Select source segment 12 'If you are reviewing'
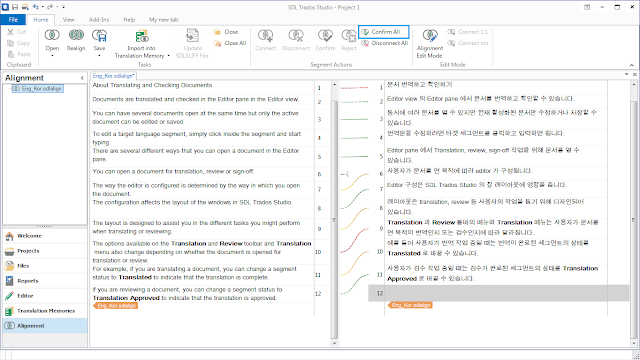This screenshot has height=360, width=640. (x=202, y=294)
